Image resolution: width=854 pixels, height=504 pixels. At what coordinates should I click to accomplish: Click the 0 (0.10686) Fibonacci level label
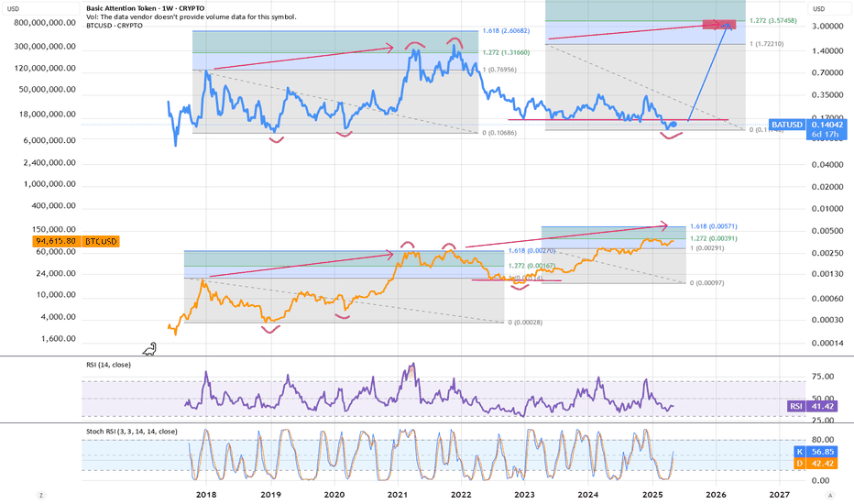(x=499, y=133)
